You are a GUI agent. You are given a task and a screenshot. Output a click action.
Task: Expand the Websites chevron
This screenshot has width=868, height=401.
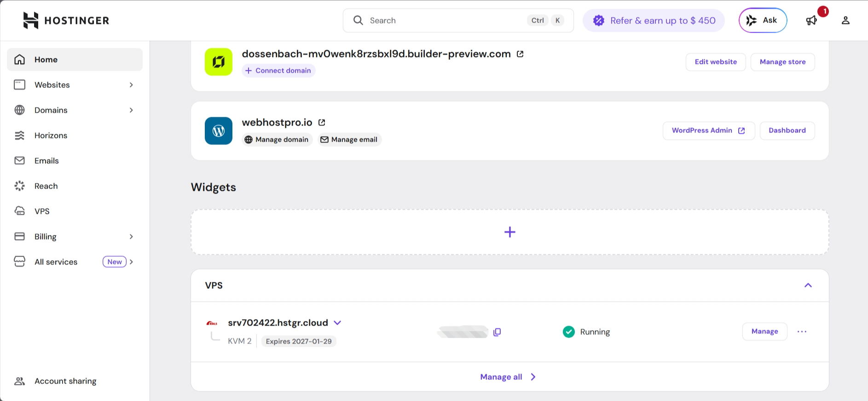click(x=131, y=85)
